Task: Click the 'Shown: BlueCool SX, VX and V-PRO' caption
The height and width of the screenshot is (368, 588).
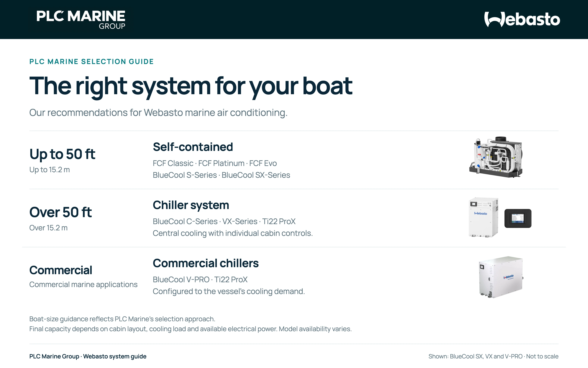Action: (x=494, y=357)
